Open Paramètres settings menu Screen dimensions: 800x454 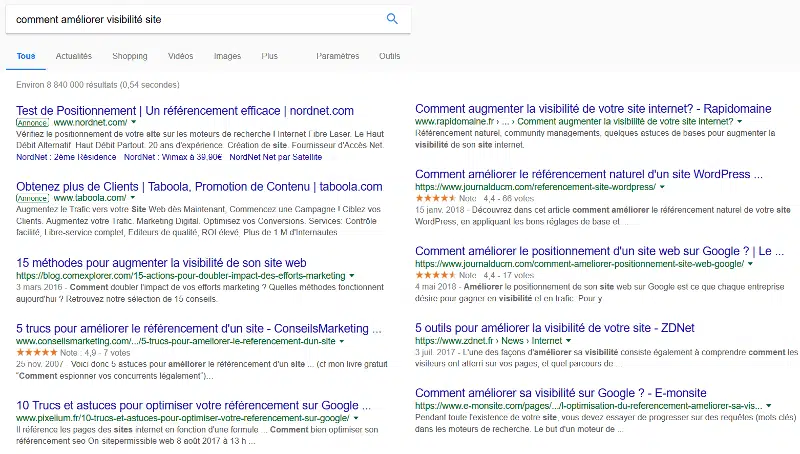(337, 57)
